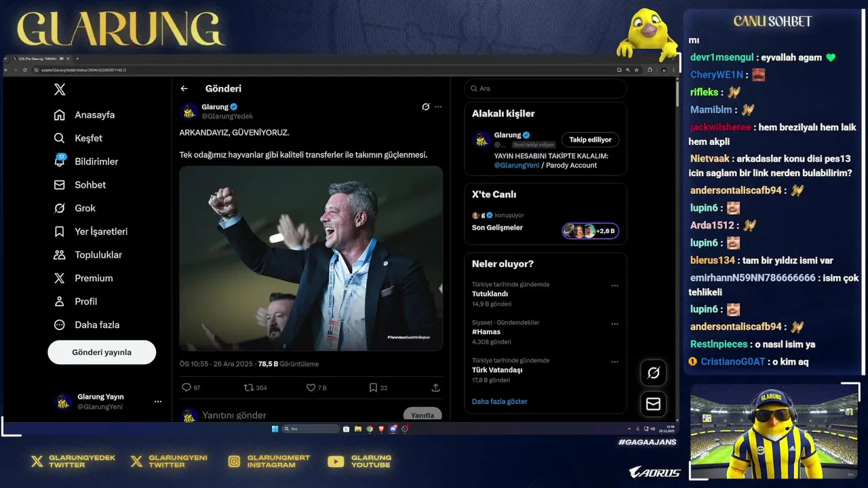This screenshot has height=488, width=868.
Task: Open Chrome from the taskbar
Action: [370, 428]
